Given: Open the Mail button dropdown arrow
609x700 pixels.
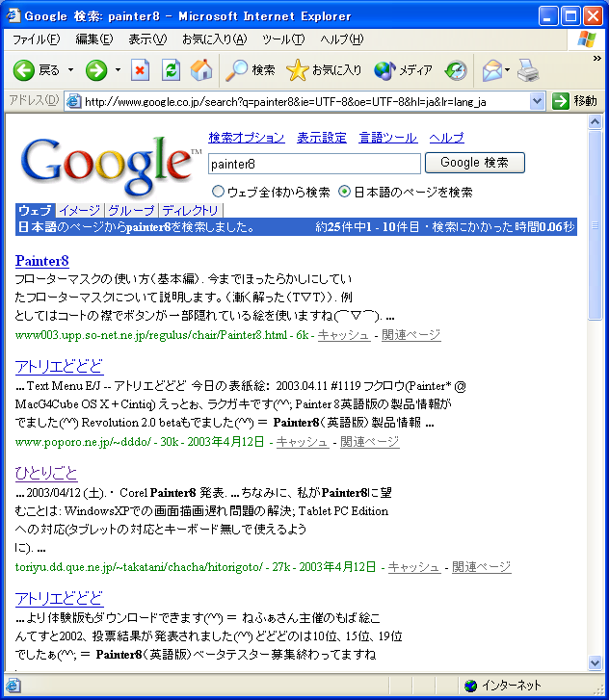Looking at the screenshot, I should [x=508, y=70].
